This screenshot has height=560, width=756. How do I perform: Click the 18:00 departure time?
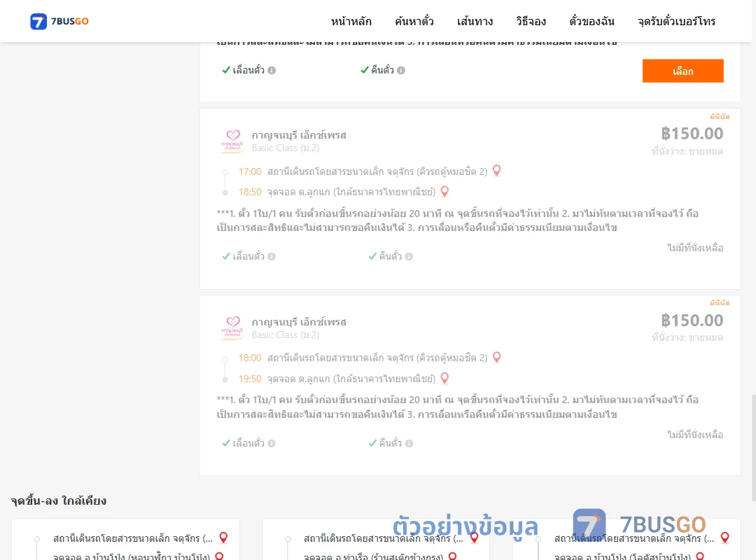pyautogui.click(x=250, y=358)
